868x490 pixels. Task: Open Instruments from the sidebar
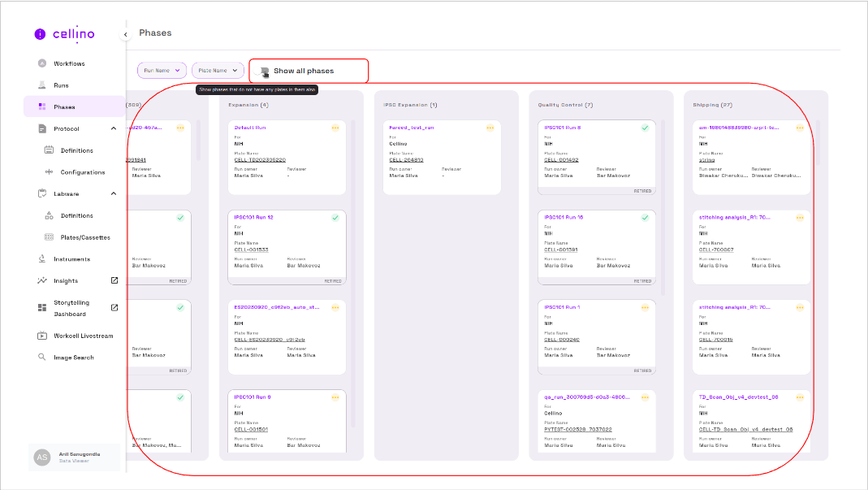click(71, 259)
